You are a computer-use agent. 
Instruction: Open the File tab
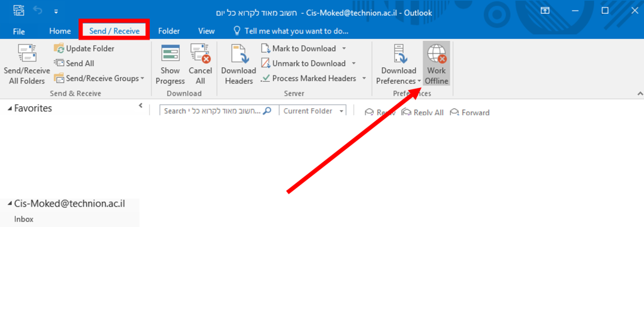coord(19,31)
